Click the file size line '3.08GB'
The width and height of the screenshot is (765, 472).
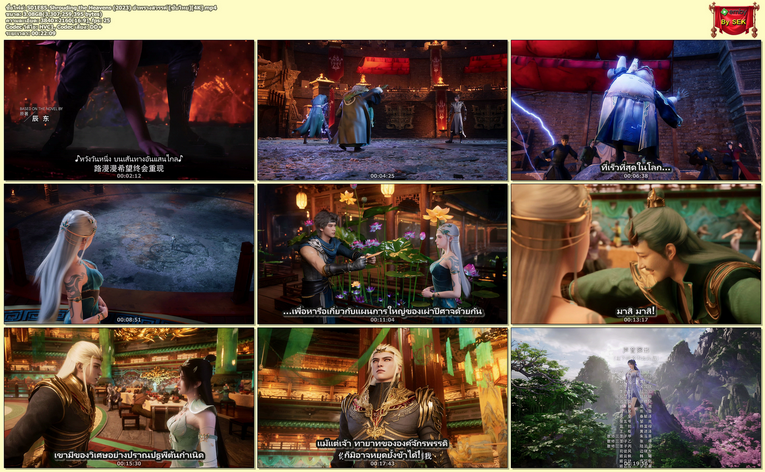point(54,14)
